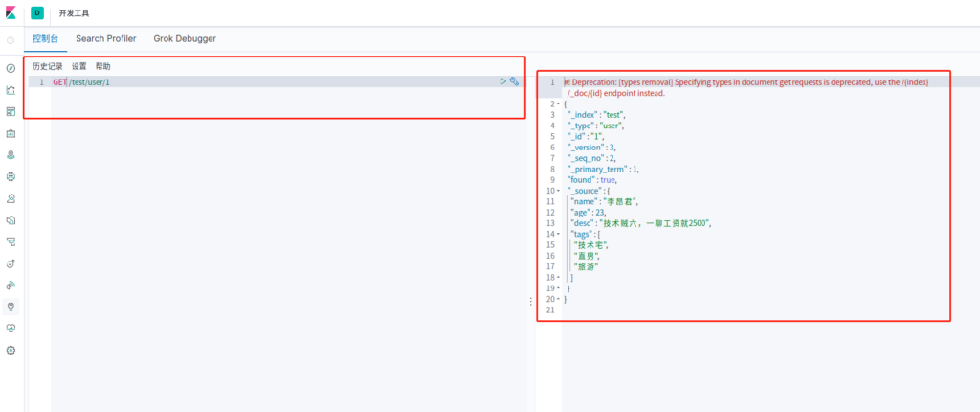Click the green D space avatar
Image resolution: width=980 pixels, height=412 pixels.
tap(37, 13)
